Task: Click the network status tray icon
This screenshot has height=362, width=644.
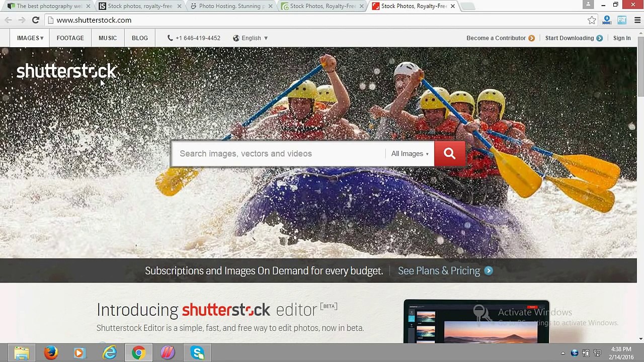Action: [597, 353]
